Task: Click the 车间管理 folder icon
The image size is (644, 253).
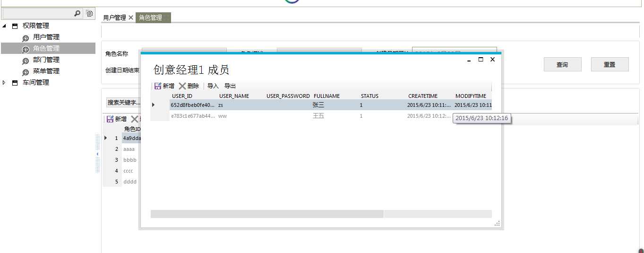Action: [x=15, y=83]
